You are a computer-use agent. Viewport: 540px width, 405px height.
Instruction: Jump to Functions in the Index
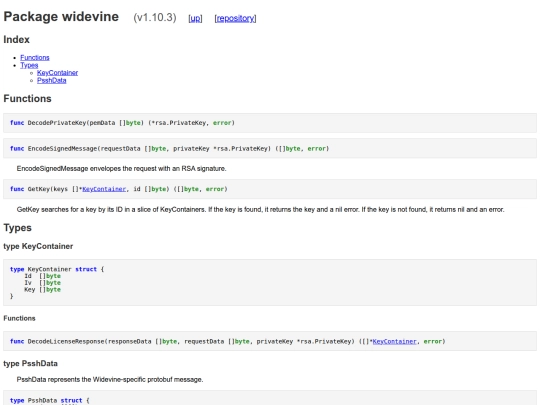pyautogui.click(x=35, y=58)
